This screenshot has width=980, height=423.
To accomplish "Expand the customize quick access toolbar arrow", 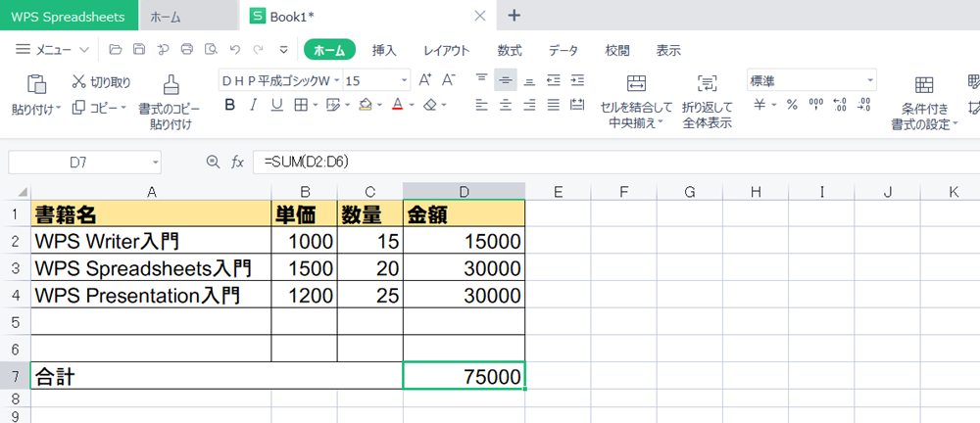I will pyautogui.click(x=283, y=50).
